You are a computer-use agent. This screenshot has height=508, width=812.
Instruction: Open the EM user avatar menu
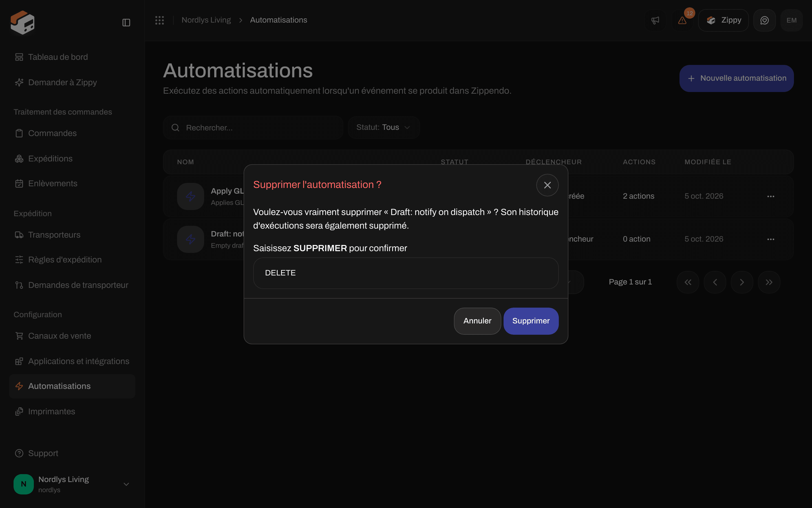791,20
